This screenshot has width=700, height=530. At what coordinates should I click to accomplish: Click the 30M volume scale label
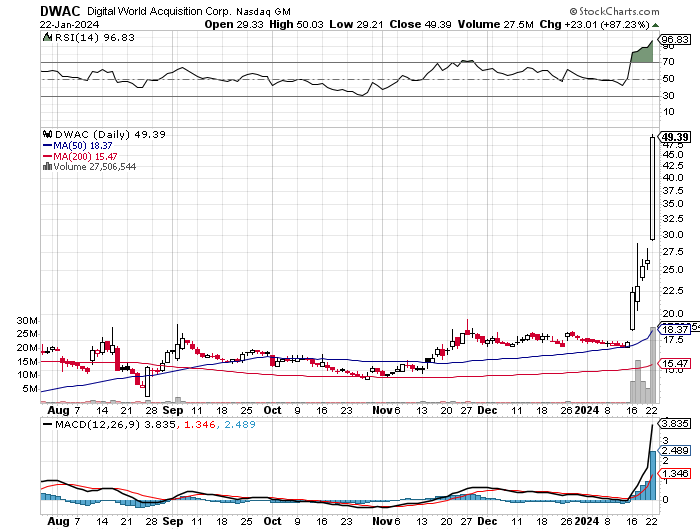click(x=27, y=321)
